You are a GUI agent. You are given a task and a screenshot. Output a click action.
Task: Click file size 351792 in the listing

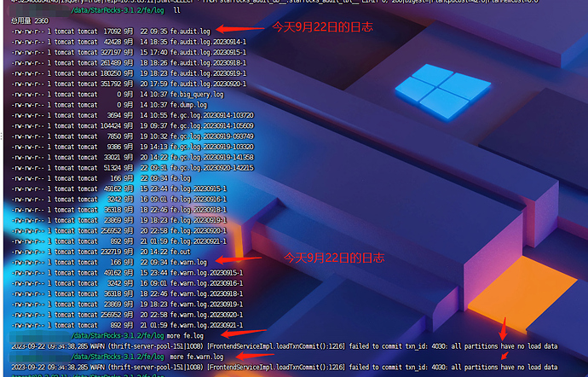tap(111, 84)
